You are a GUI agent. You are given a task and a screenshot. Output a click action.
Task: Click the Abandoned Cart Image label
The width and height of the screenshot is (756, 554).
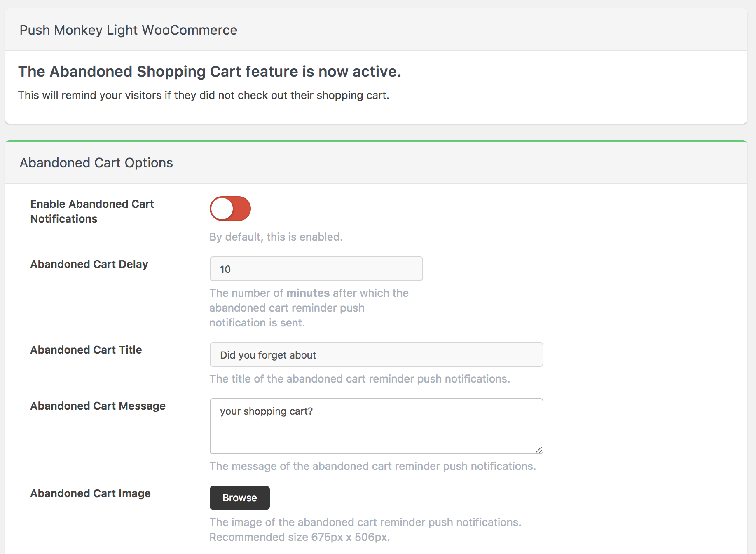(91, 493)
